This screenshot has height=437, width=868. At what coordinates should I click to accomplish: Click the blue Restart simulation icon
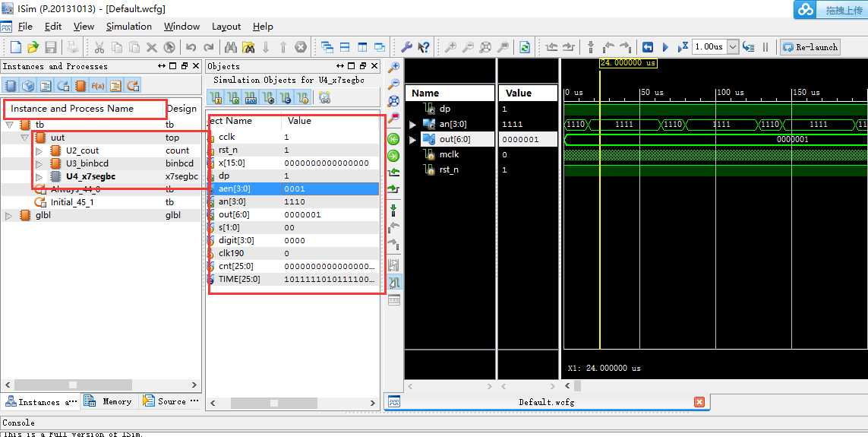pos(648,47)
